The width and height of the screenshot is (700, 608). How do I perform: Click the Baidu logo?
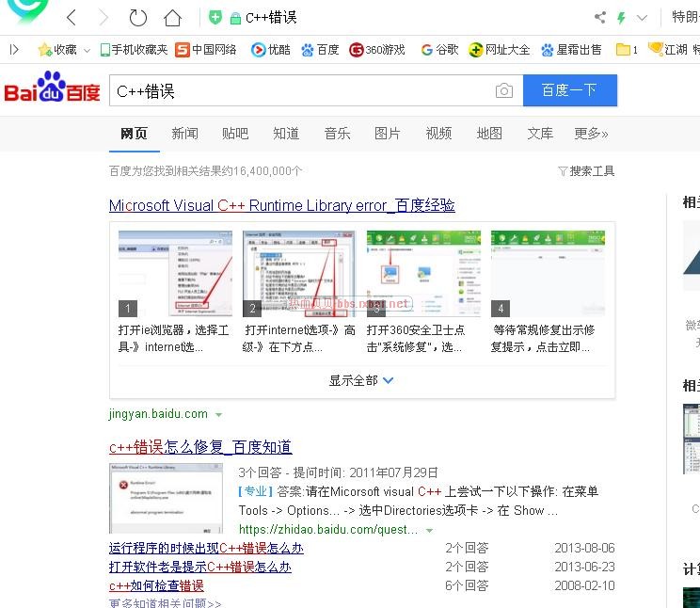[52, 89]
